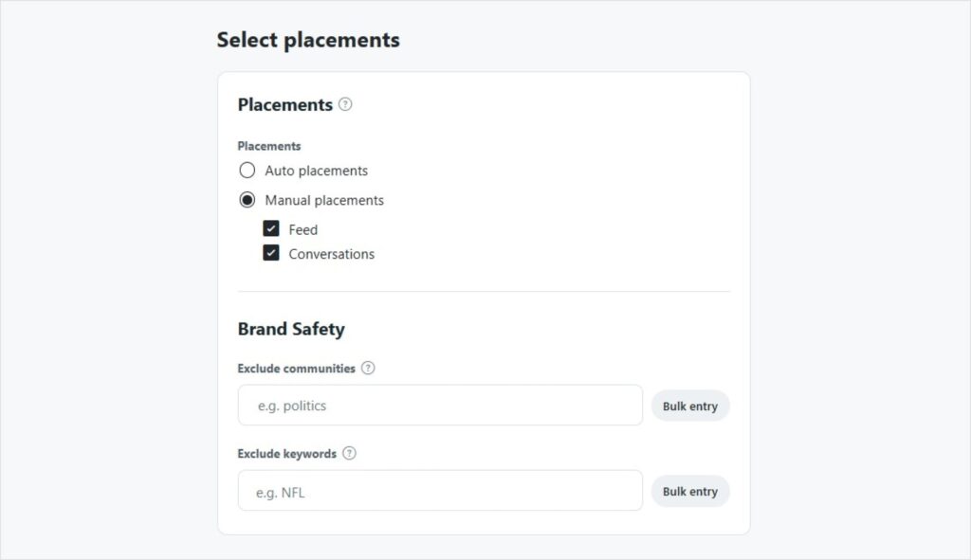Select the Auto placements radio circle
The image size is (971, 560).
(x=247, y=171)
